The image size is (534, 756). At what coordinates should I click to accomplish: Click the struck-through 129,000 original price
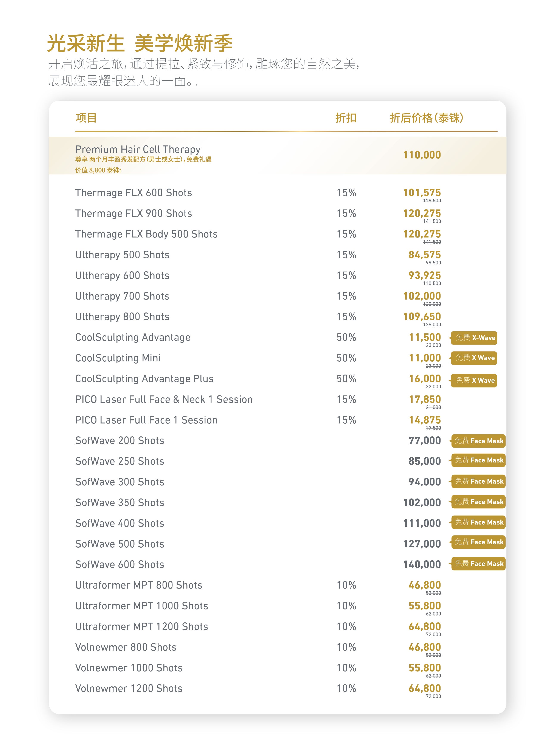point(432,325)
